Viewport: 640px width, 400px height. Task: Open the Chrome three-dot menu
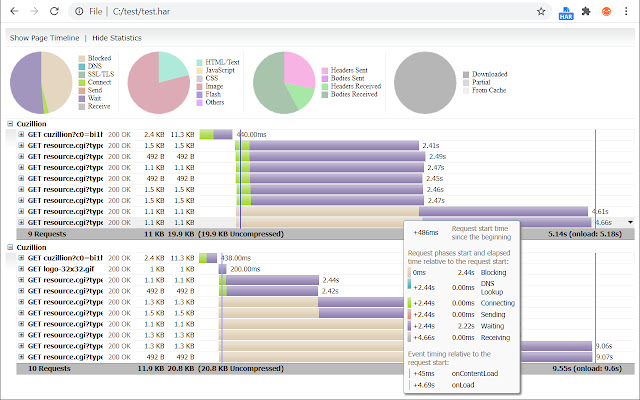[x=627, y=12]
